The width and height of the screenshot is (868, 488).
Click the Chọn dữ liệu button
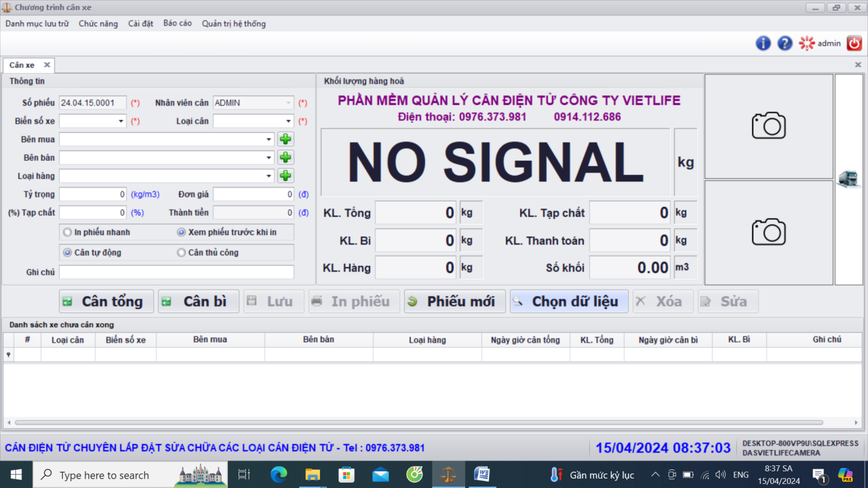569,301
